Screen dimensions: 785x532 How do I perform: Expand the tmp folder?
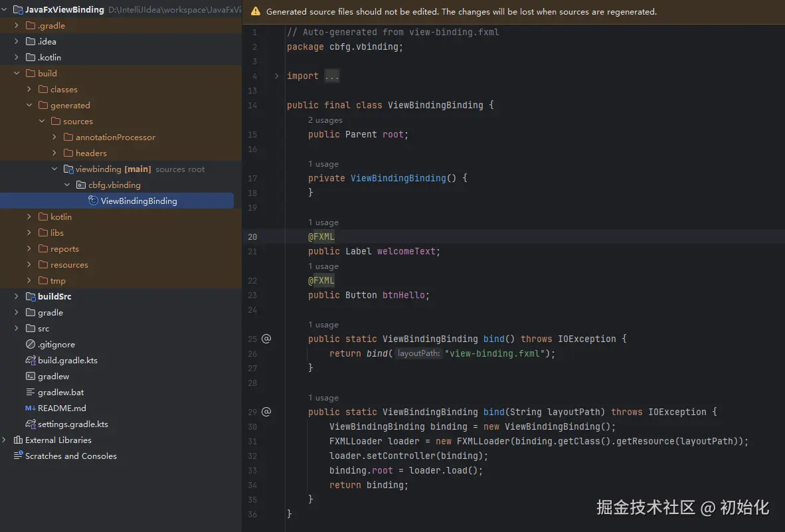(x=29, y=281)
